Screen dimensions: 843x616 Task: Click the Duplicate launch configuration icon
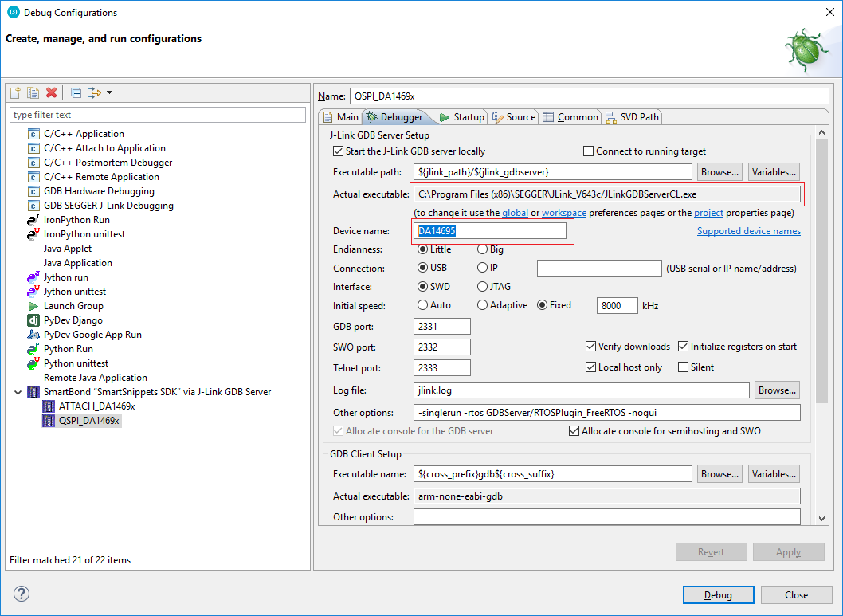33,93
